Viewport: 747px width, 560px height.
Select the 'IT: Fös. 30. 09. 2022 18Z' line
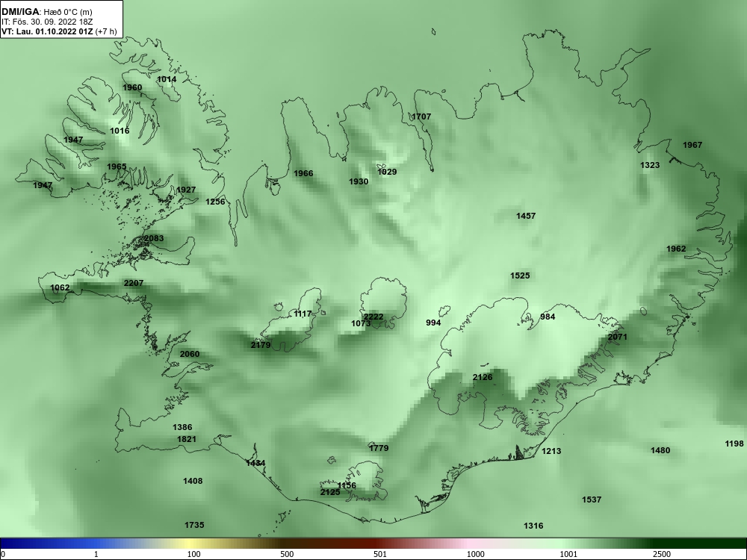46,22
